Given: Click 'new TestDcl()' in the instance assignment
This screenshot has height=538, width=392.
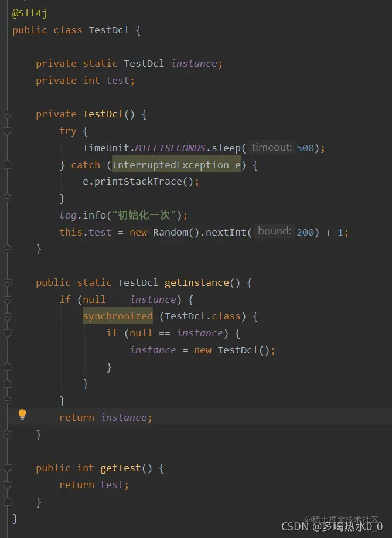Looking at the screenshot, I should (232, 350).
